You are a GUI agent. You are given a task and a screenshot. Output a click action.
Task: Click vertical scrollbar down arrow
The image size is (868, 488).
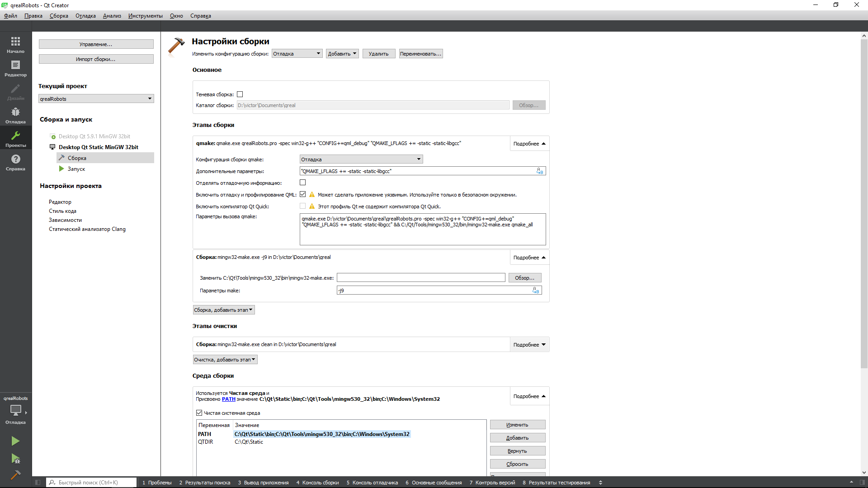pyautogui.click(x=864, y=472)
